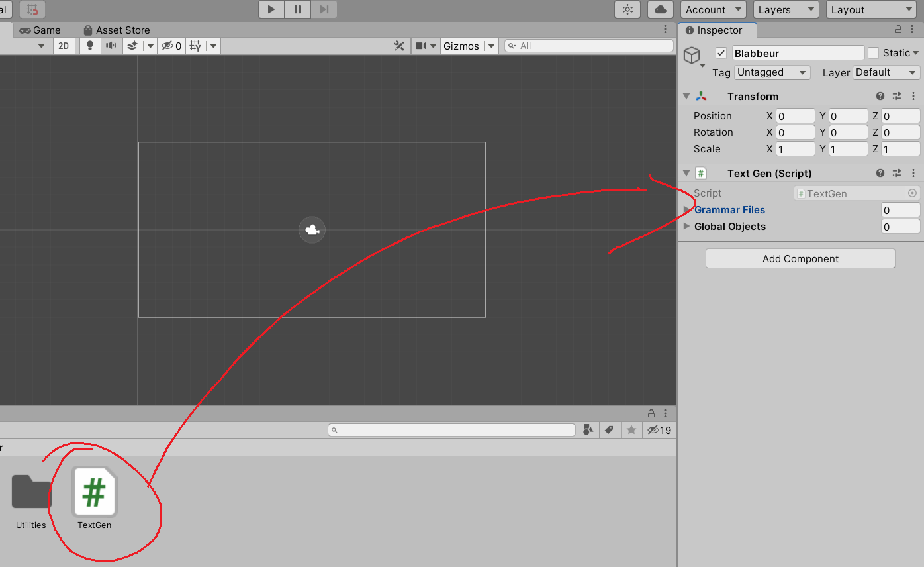The width and height of the screenshot is (924, 567).
Task: Open Transform help reference icon
Action: tap(880, 97)
